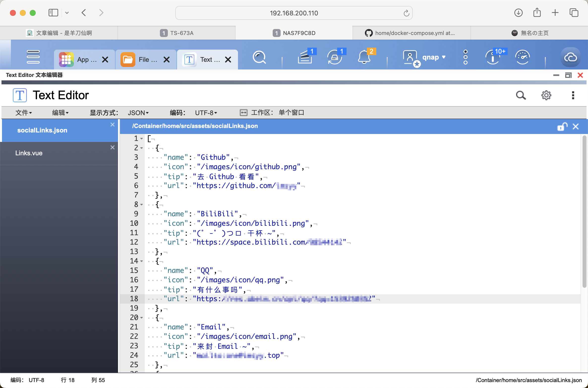The image size is (588, 388).
Task: Open the 编辑 menu
Action: 60,113
